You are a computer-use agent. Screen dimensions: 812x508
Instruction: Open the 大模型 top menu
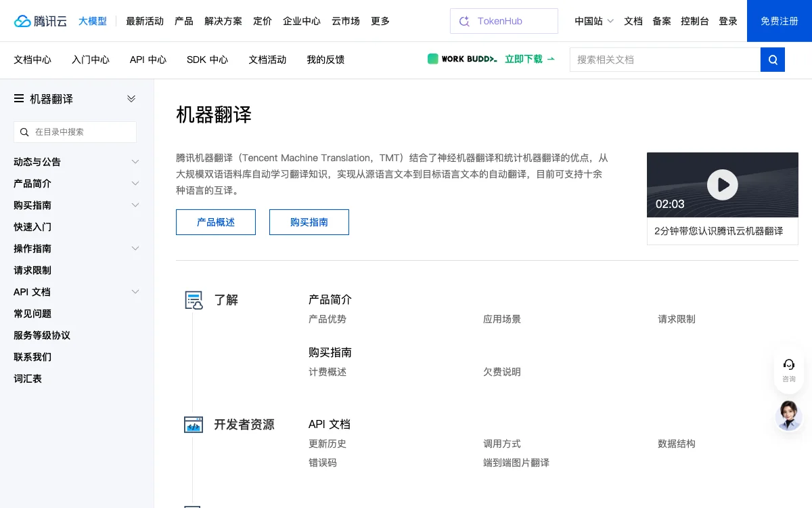[93, 21]
